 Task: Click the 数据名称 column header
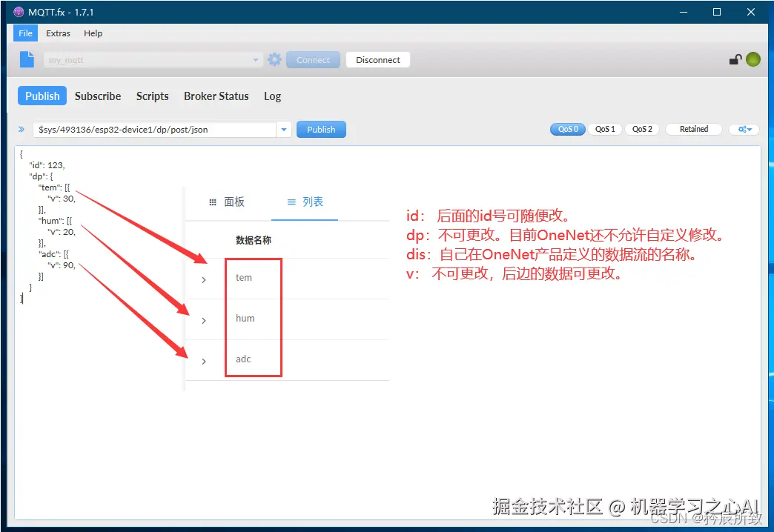[x=254, y=240]
